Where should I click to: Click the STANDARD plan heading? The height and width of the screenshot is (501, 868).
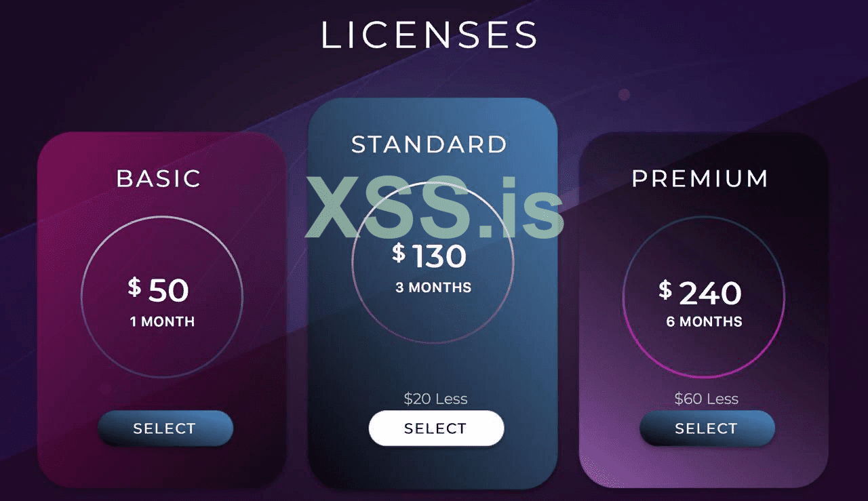429,144
